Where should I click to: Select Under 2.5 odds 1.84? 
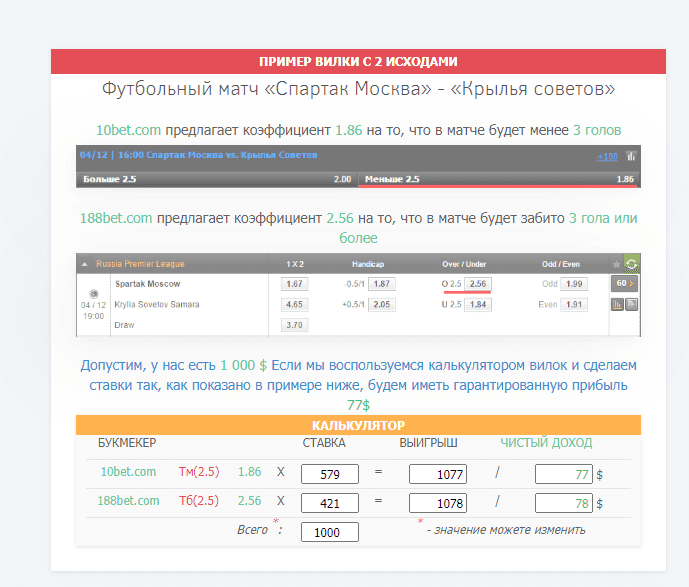[x=478, y=304]
